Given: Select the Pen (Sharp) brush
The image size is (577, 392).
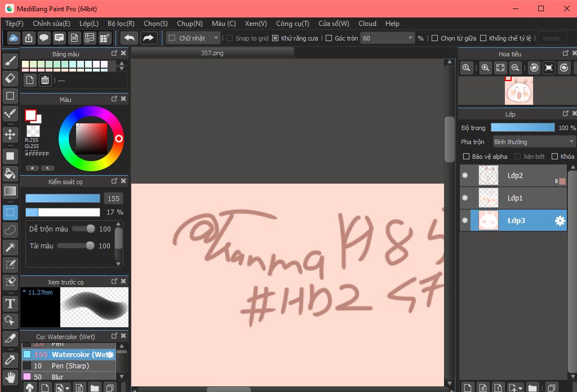Looking at the screenshot, I should point(69,366).
